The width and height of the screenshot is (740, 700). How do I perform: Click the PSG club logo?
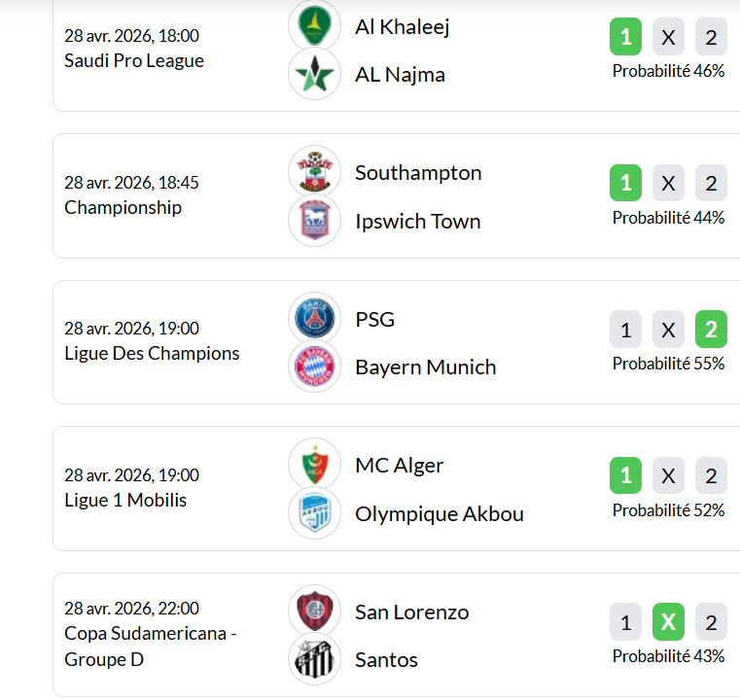pos(314,319)
